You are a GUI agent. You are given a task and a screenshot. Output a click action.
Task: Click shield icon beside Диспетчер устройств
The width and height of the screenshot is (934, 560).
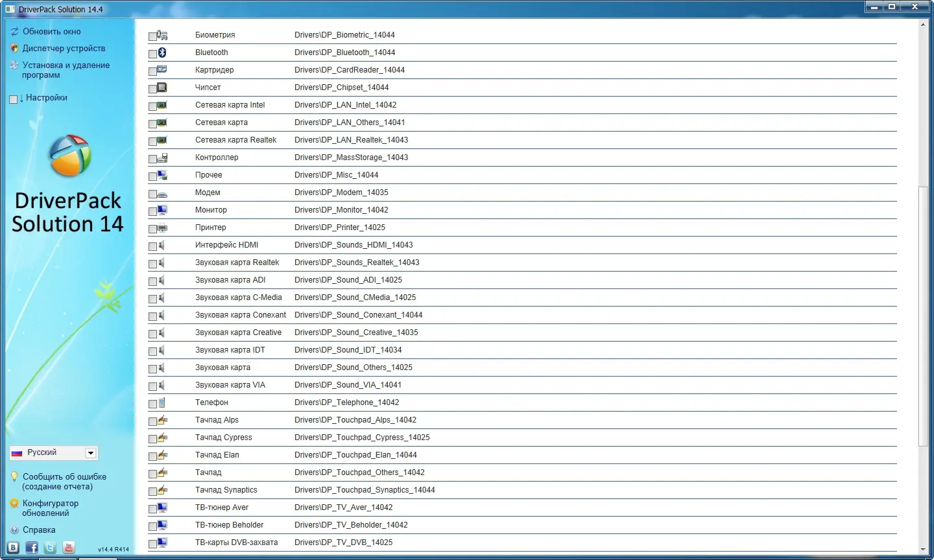[14, 49]
